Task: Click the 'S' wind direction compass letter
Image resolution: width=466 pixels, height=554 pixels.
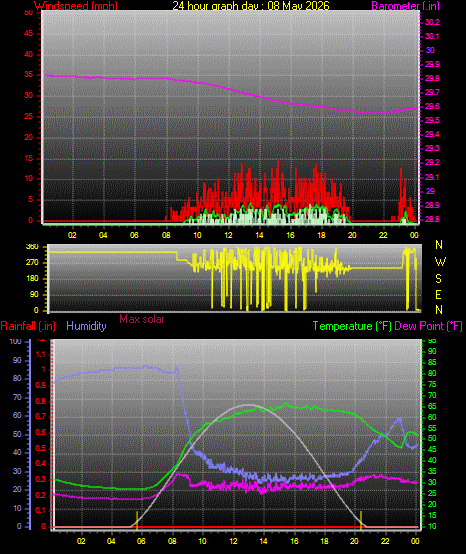Action: (438, 279)
